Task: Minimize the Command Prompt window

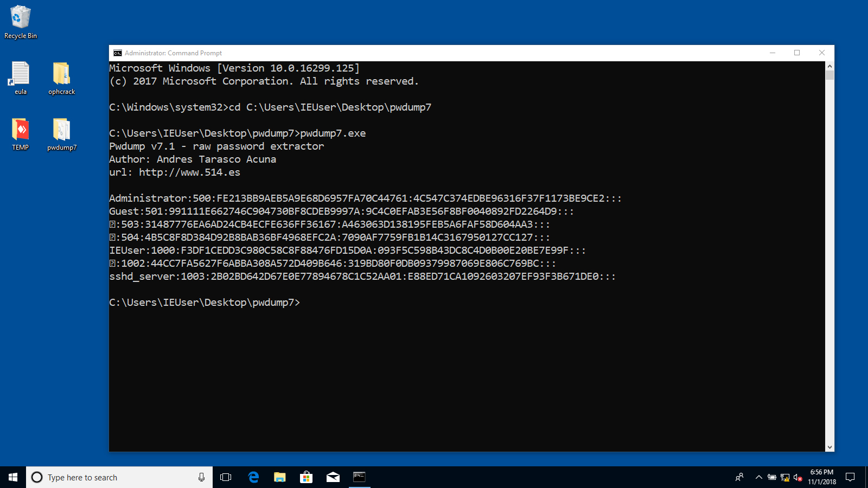Action: [x=772, y=53]
